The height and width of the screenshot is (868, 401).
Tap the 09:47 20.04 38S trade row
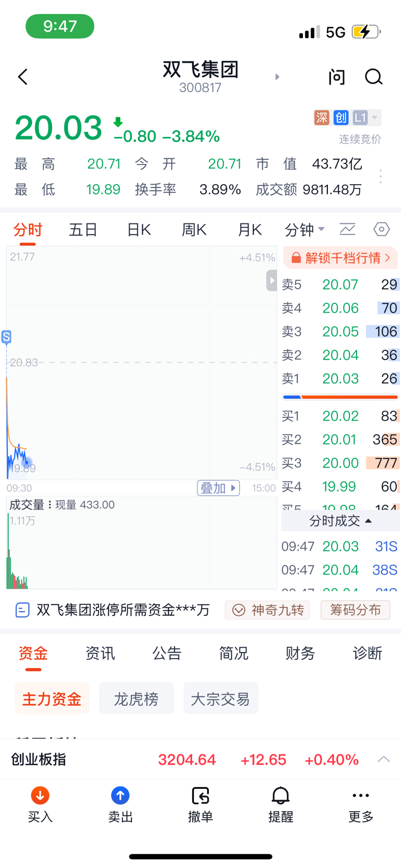point(340,570)
